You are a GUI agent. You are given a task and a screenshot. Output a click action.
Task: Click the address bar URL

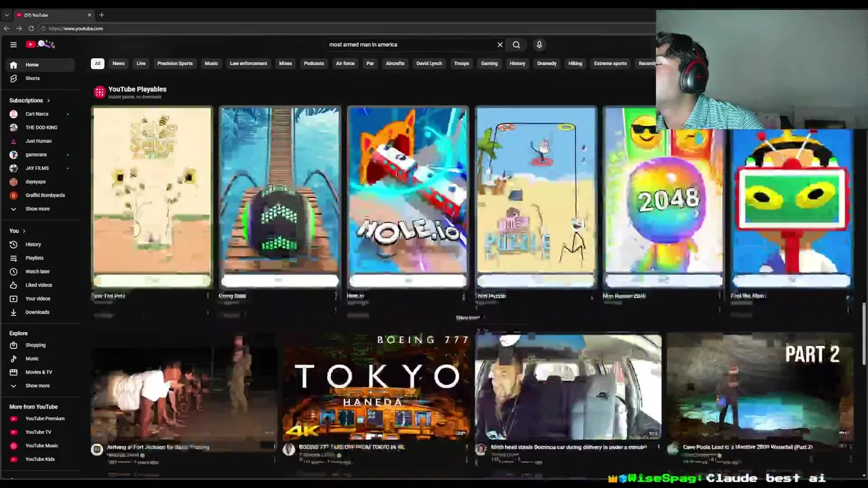pos(76,28)
